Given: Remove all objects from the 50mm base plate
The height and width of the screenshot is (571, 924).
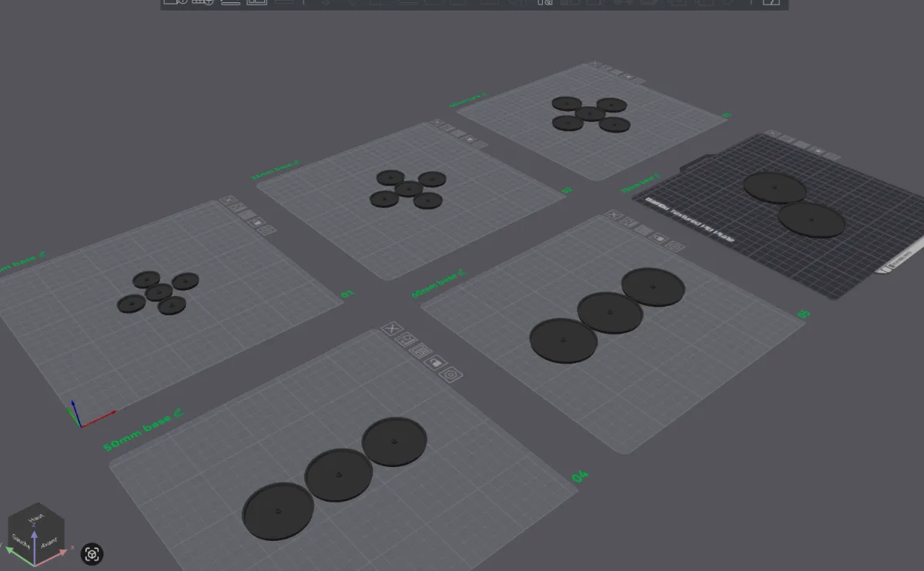Looking at the screenshot, I should click(x=392, y=329).
